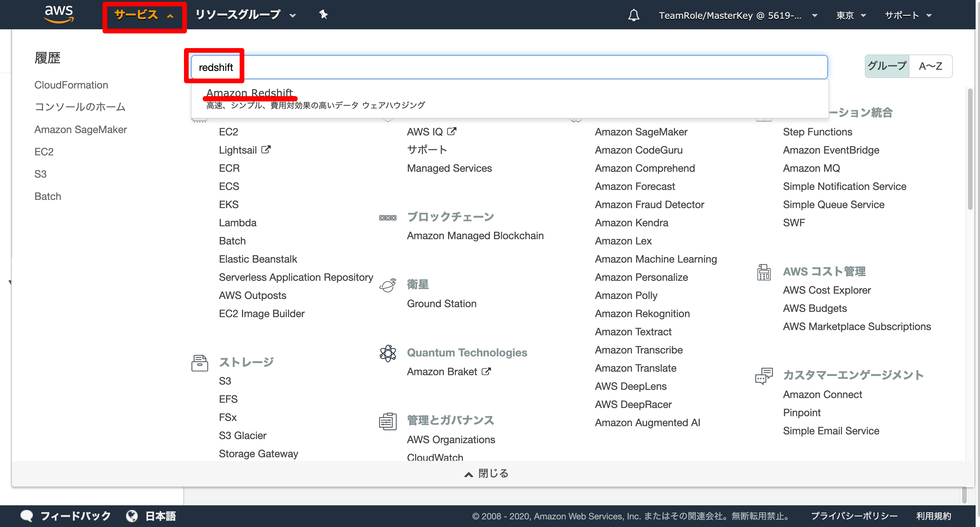Open Amazon Augmented AI

(x=647, y=423)
